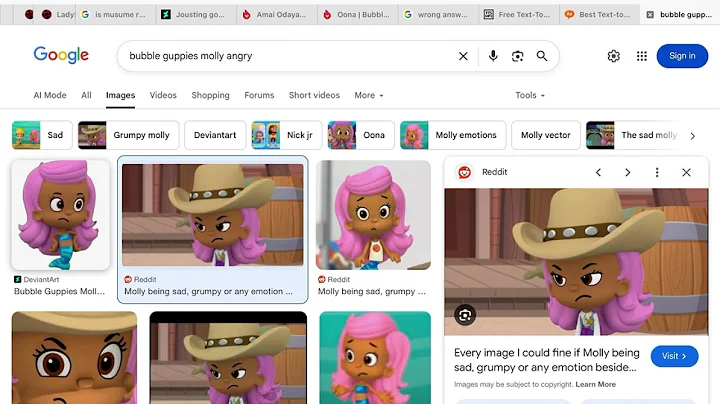Switch to AI Mode tab
The image size is (720, 404).
[50, 95]
